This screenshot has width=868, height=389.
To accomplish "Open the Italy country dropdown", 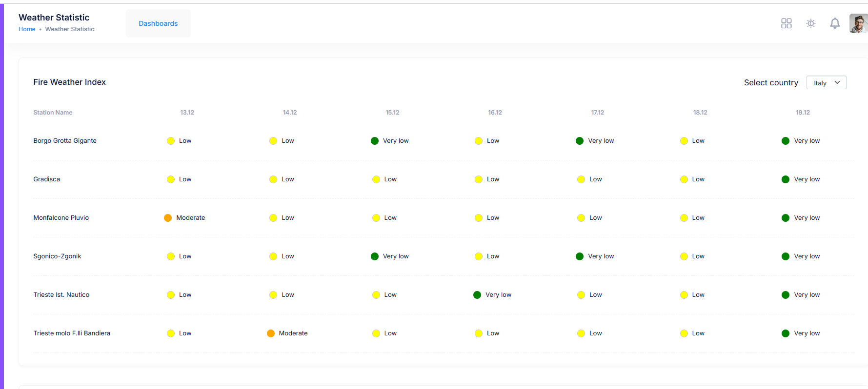I will [826, 82].
